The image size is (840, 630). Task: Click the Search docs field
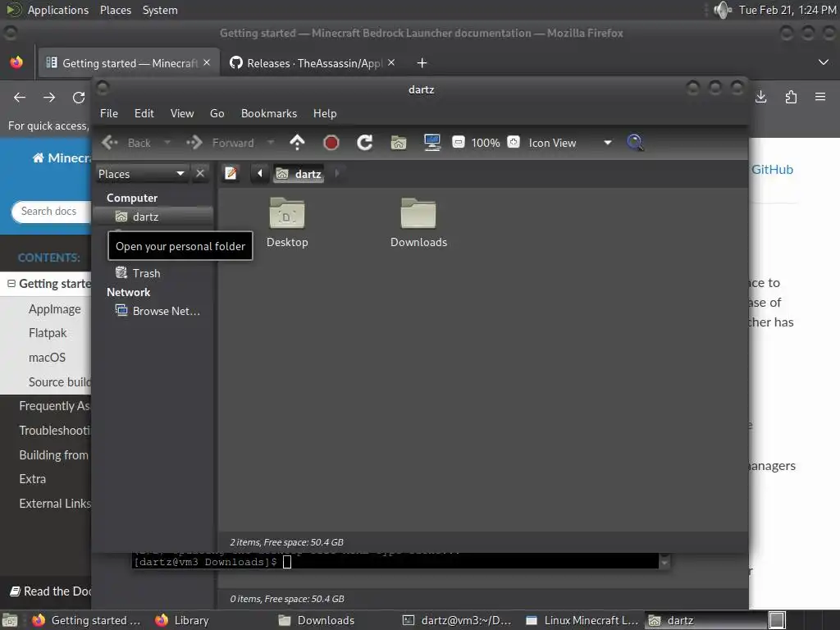(52, 211)
